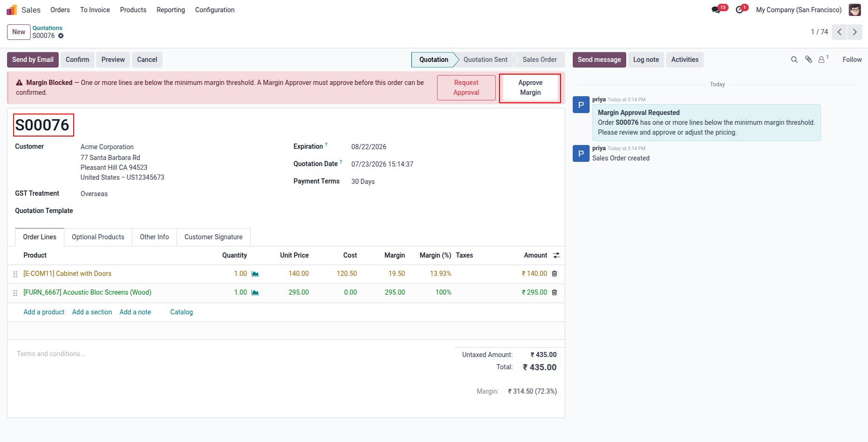The image size is (868, 442).
Task: Switch to the Other Info tab
Action: click(x=154, y=237)
